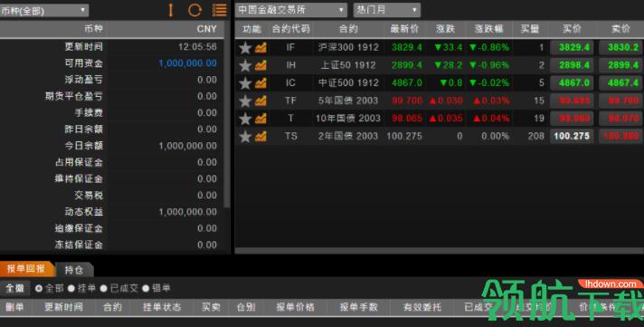Click the orange refresh icon
The image size is (644, 327).
(194, 10)
